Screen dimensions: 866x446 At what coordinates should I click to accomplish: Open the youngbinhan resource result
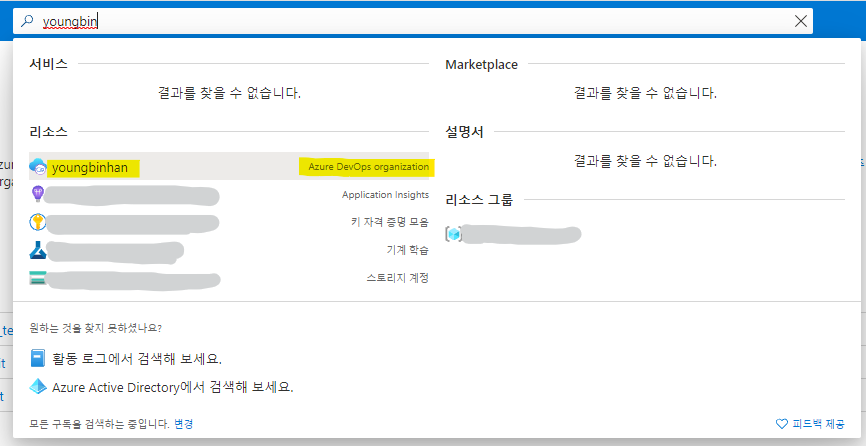90,167
